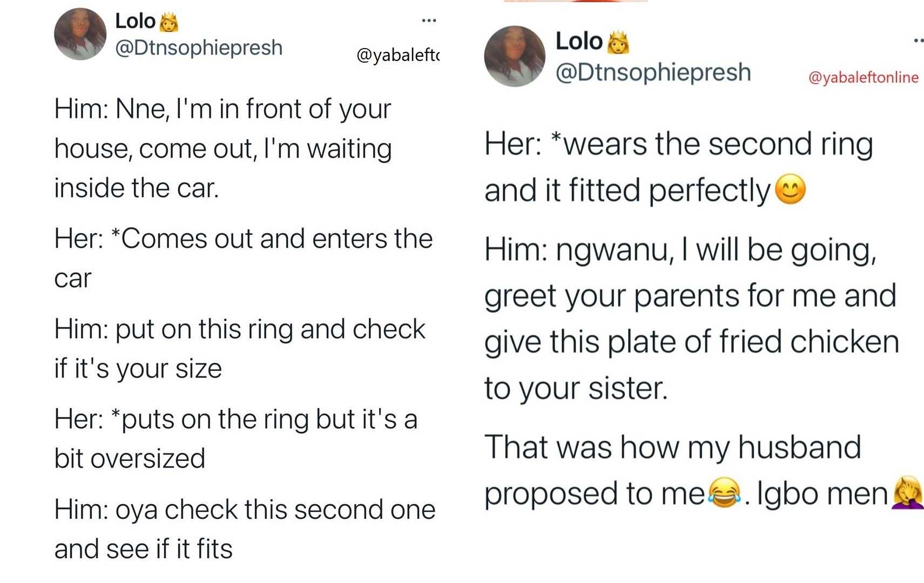The width and height of the screenshot is (924, 583).
Task: Open the right tweet's more options dots
Action: (x=918, y=40)
